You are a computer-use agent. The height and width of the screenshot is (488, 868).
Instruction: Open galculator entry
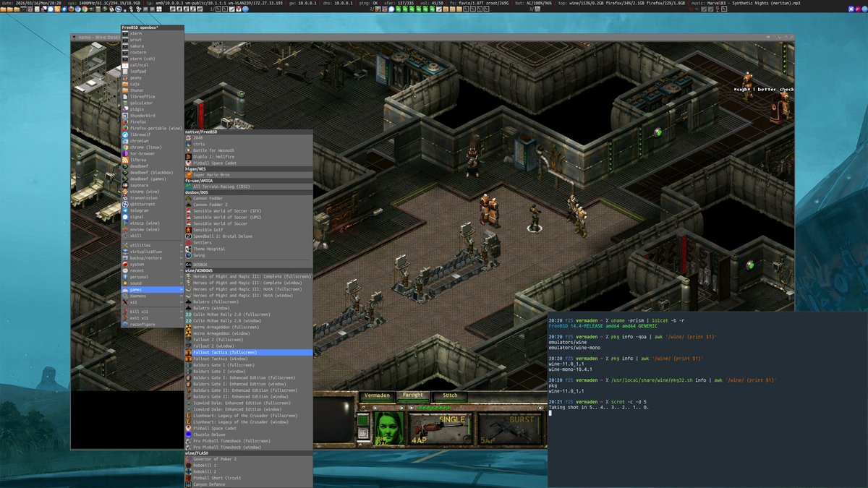pos(153,103)
